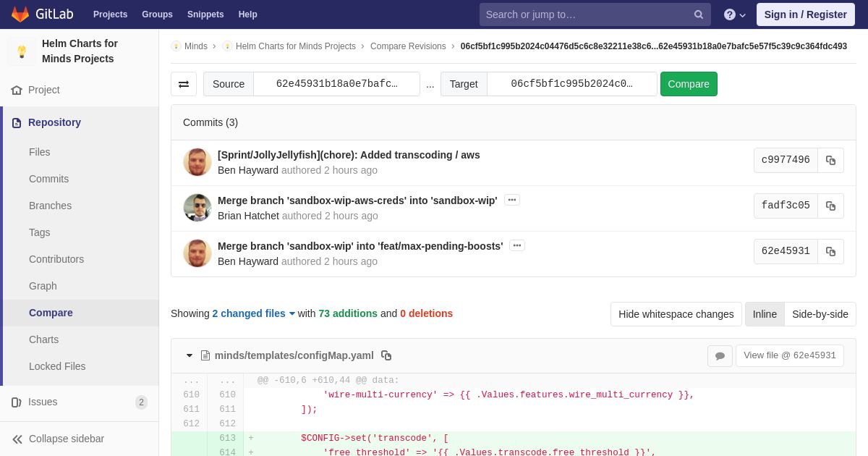This screenshot has height=456, width=868.
Task: Open the 62e45931 commit SHA link
Action: click(786, 251)
